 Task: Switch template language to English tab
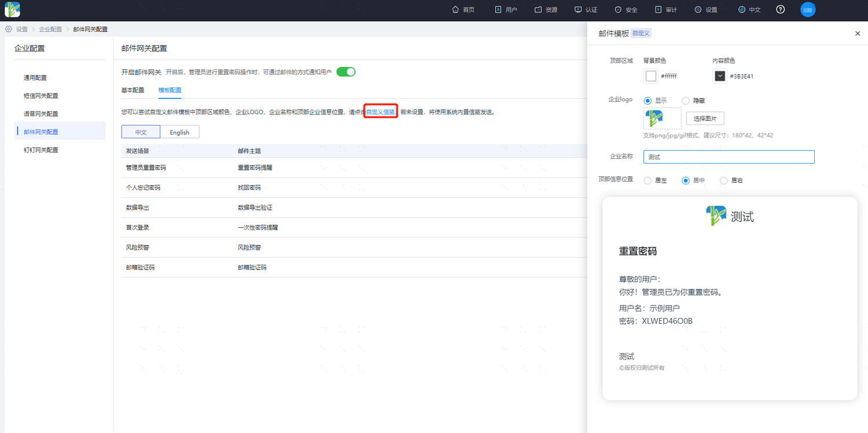point(179,132)
